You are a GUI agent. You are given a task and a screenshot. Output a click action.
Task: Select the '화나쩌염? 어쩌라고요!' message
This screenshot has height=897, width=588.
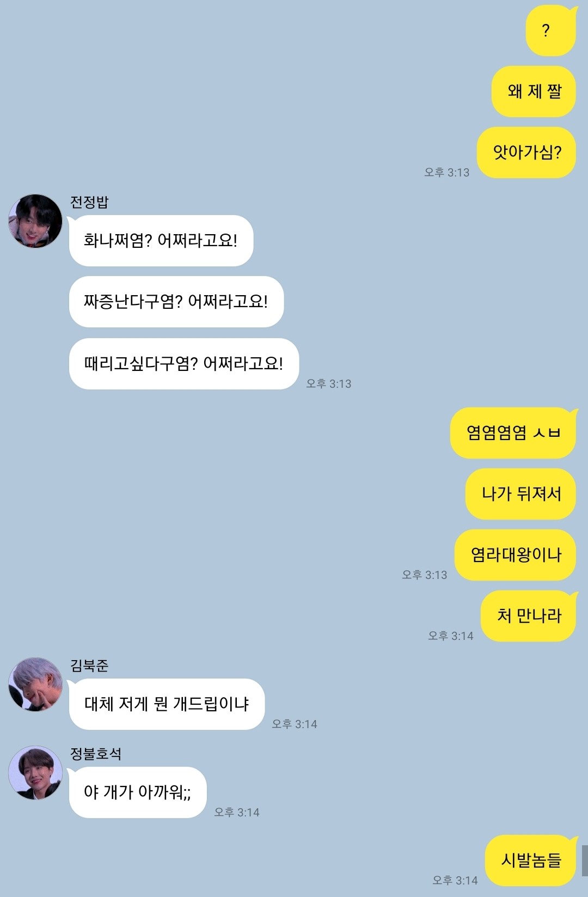[x=161, y=241]
